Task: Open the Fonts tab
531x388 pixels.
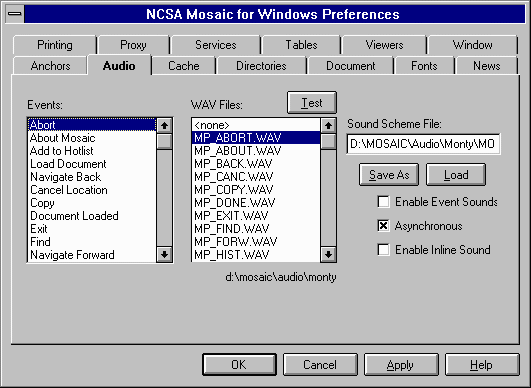Action: (x=424, y=66)
